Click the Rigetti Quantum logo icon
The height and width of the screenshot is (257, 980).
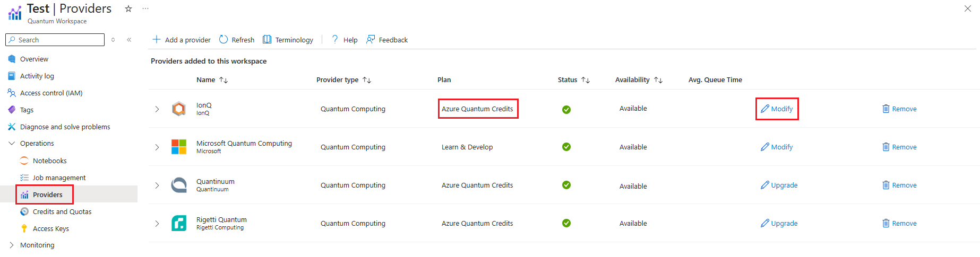[x=179, y=223]
